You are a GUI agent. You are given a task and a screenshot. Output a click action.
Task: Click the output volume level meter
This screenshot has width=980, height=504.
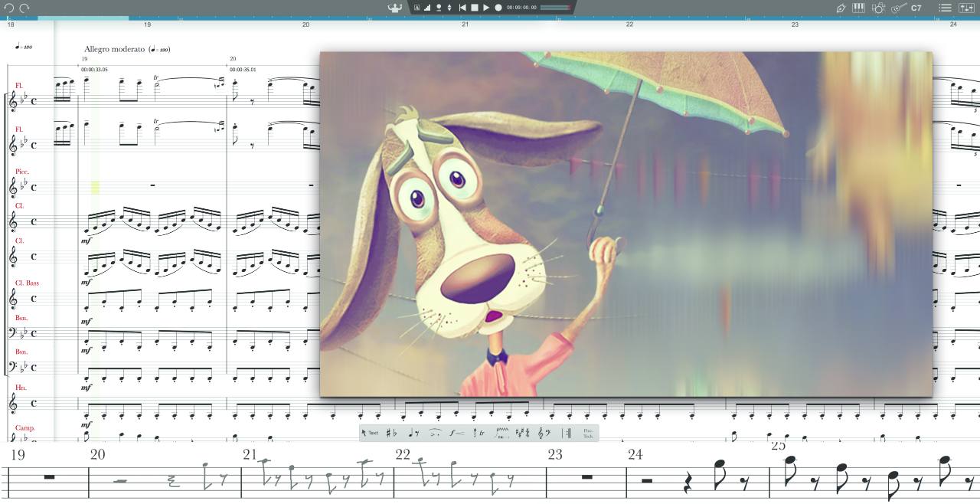555,8
